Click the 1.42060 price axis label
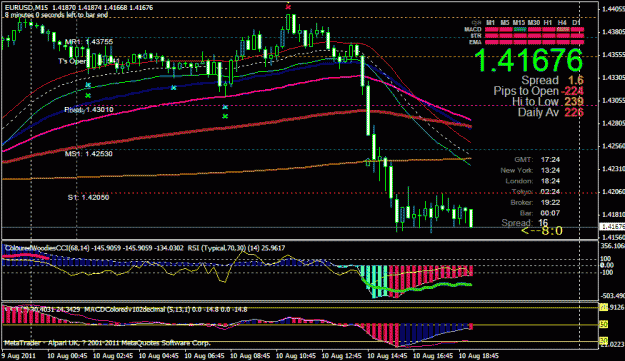The width and height of the screenshot is (625, 361). tap(613, 192)
